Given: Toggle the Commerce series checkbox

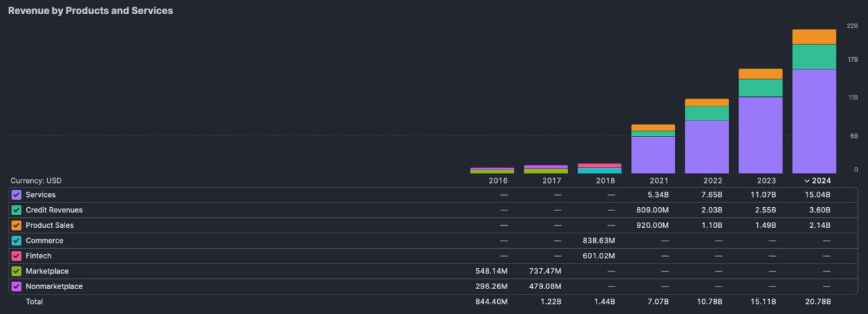Looking at the screenshot, I should tap(17, 241).
